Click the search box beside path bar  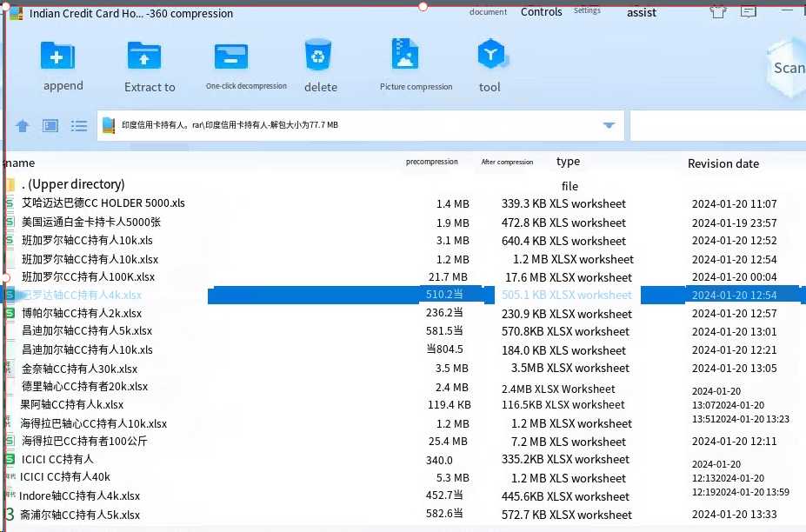[718, 125]
